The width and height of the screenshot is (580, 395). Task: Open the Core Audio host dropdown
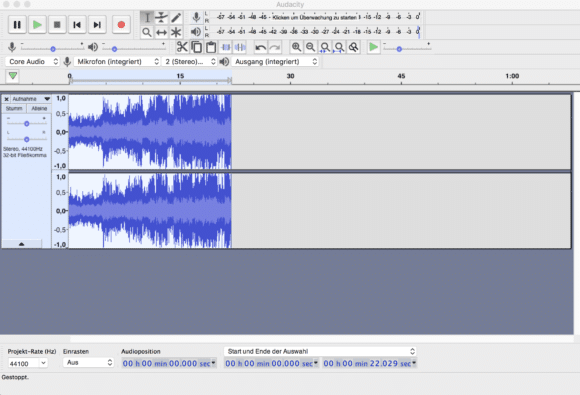33,61
